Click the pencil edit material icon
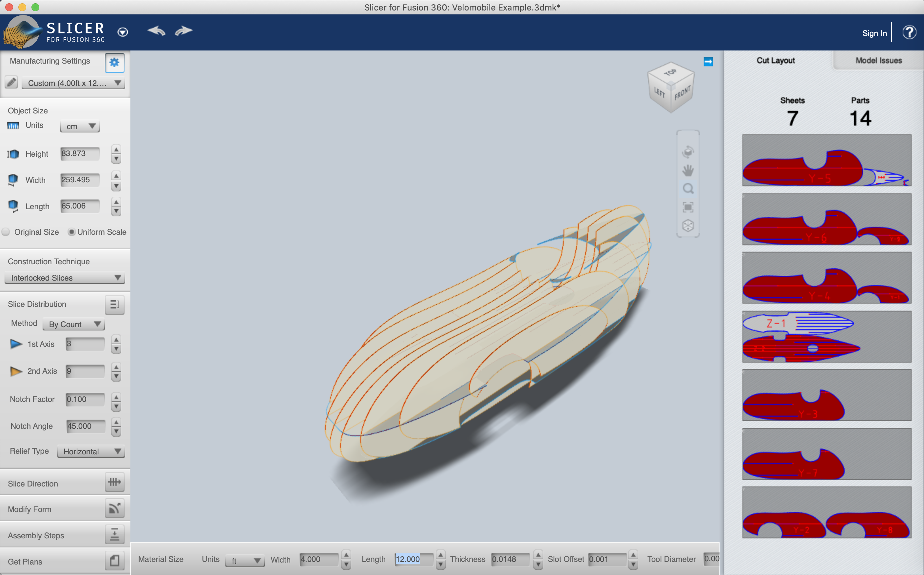This screenshot has width=924, height=575. [11, 82]
